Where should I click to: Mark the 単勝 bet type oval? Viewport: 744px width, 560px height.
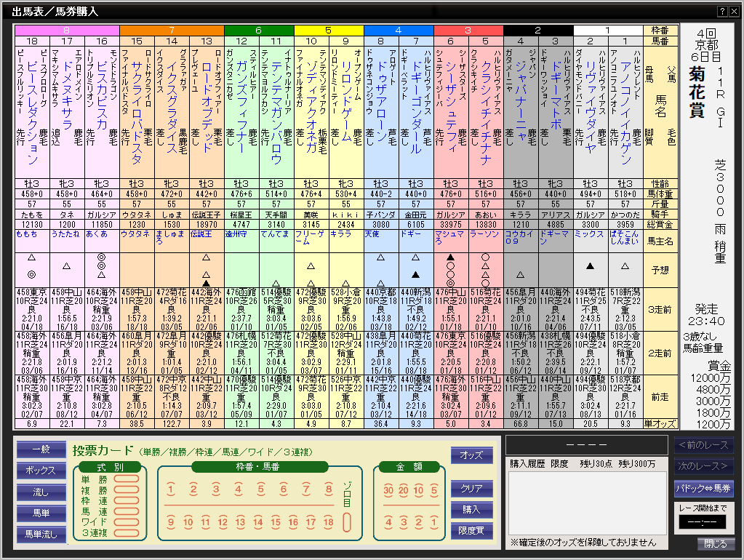pos(127,479)
